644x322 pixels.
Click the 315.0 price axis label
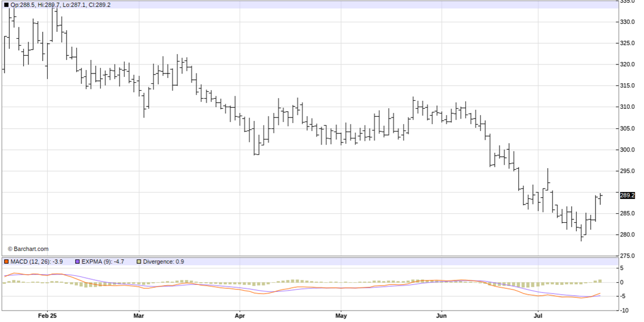point(629,85)
